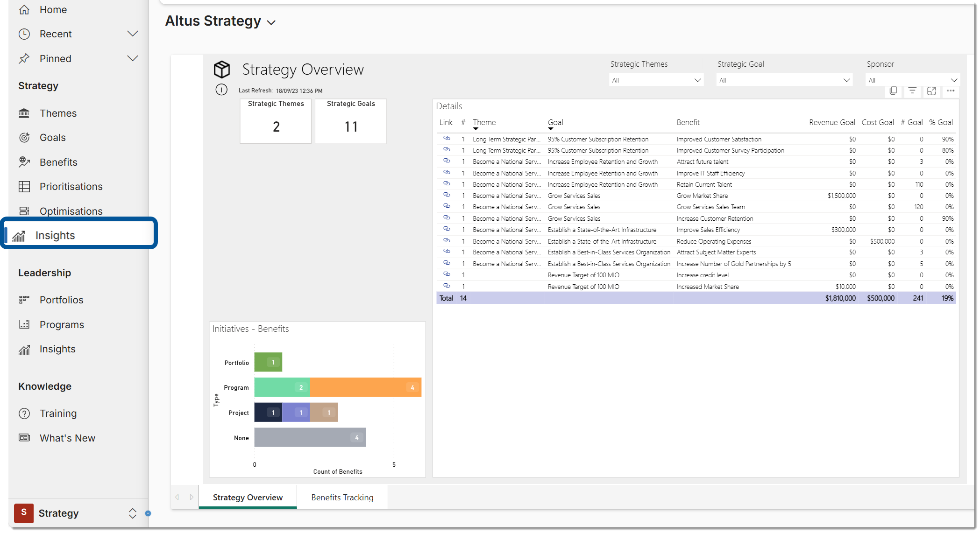
Task: Expand the Pinned section chevron
Action: 133,58
